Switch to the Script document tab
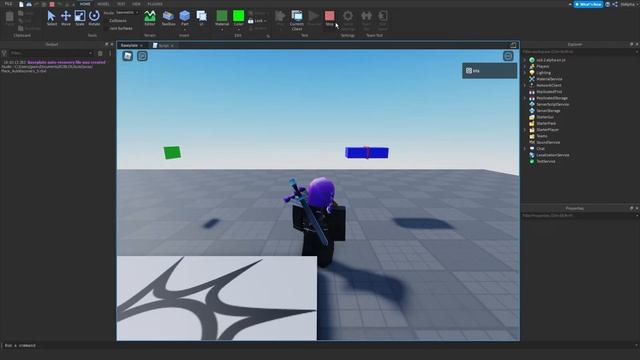 163,45
